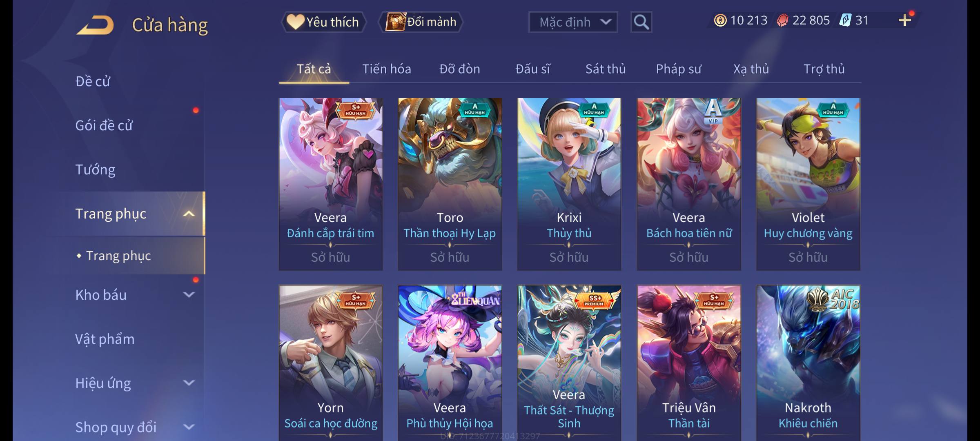Switch to the Tiến hóa tab
980x441 pixels.
point(386,69)
